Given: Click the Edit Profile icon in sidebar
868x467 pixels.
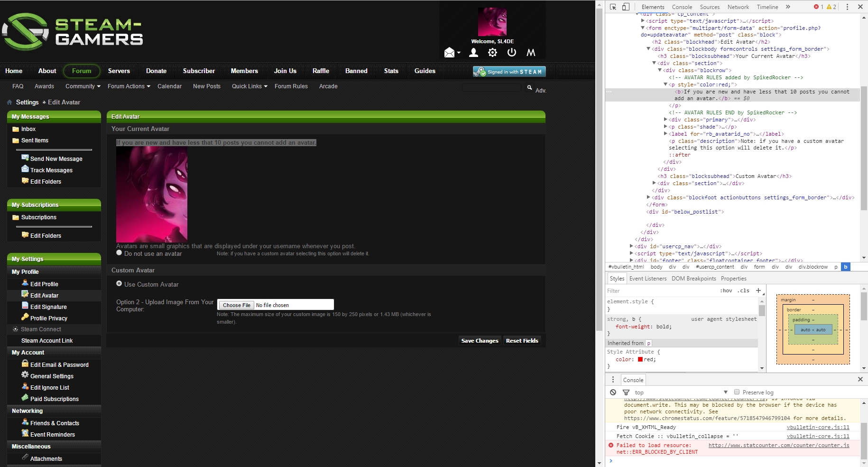Looking at the screenshot, I should pyautogui.click(x=25, y=283).
